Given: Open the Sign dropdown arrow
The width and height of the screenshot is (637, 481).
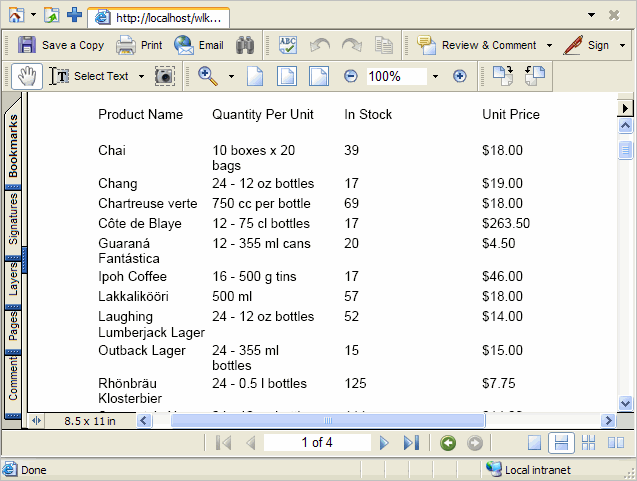Looking at the screenshot, I should point(622,45).
